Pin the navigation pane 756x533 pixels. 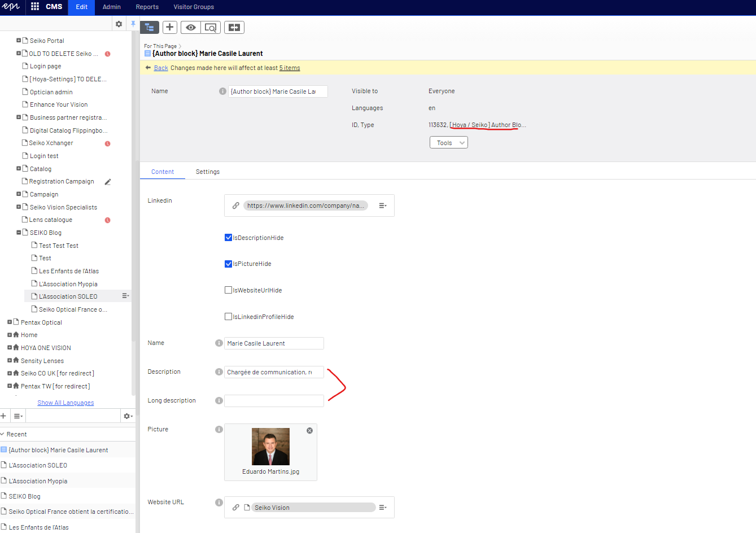click(133, 24)
